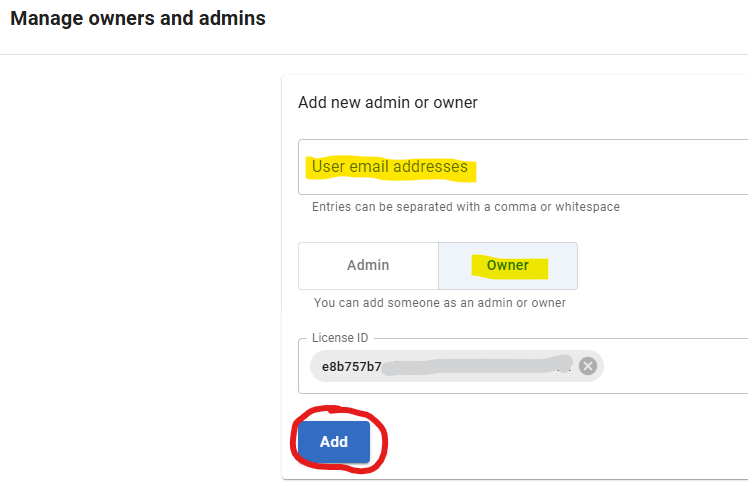Click the word Admin in the role selector

(368, 265)
